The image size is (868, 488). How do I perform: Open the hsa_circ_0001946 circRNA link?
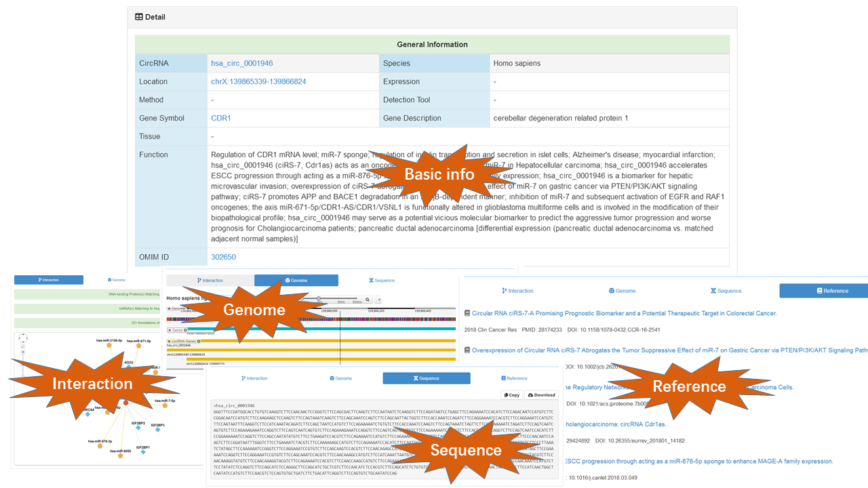(x=242, y=63)
